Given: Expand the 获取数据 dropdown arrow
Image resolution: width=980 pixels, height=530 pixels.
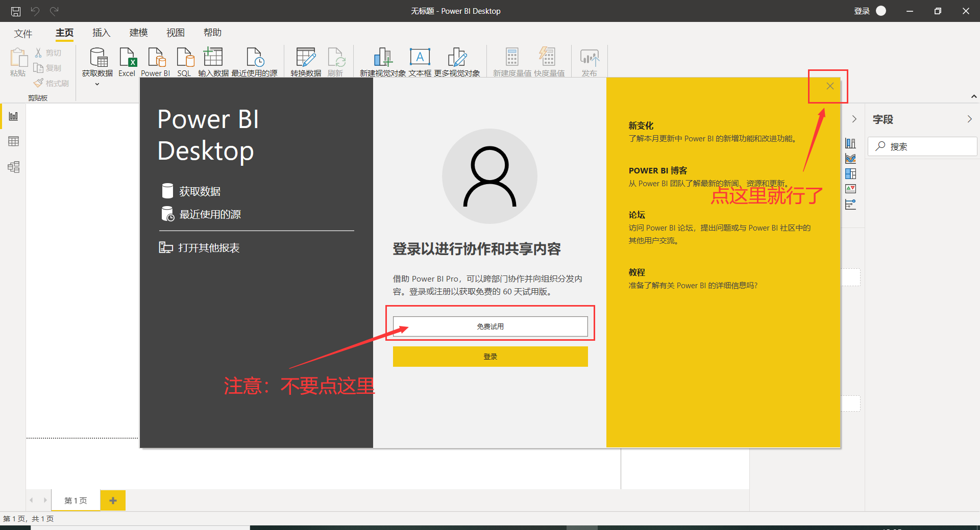Looking at the screenshot, I should (x=97, y=84).
